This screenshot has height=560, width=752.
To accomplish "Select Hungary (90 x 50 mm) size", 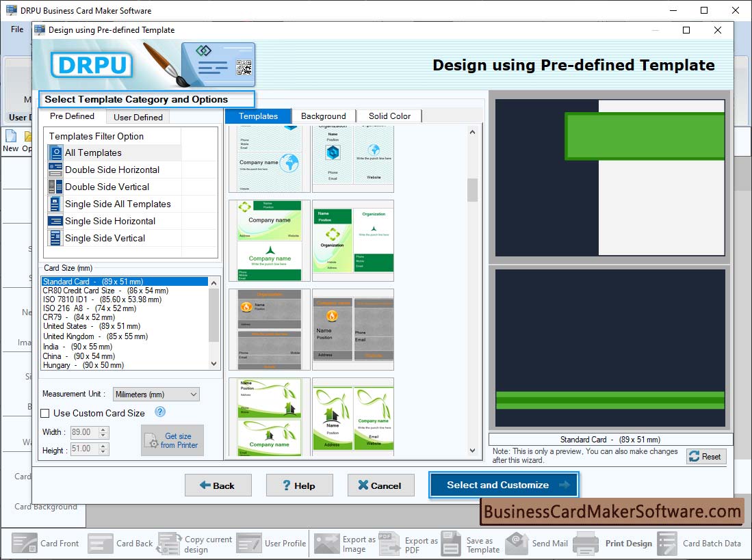I will (x=125, y=365).
